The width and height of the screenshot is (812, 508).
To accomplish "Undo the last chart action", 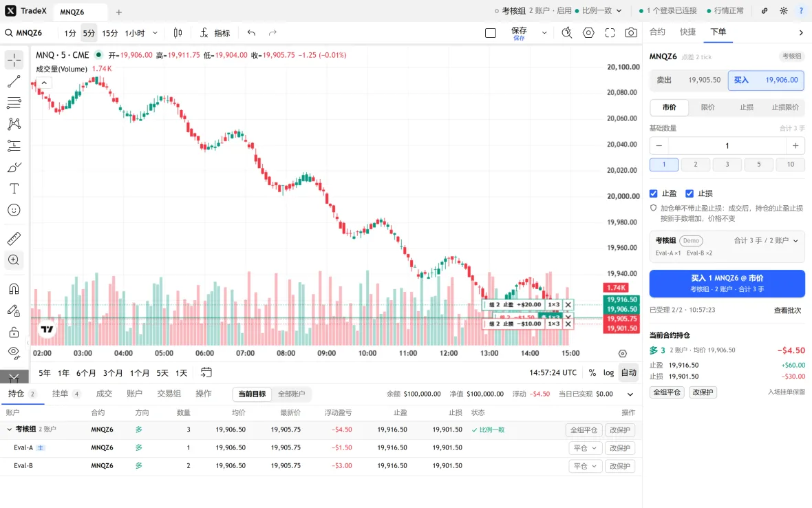I will click(x=251, y=33).
